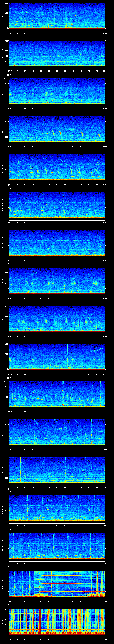The height and width of the screenshot is (644, 114).
Task: Select the spectrogram panel starting at 15:14:00
Action: click(x=57, y=205)
